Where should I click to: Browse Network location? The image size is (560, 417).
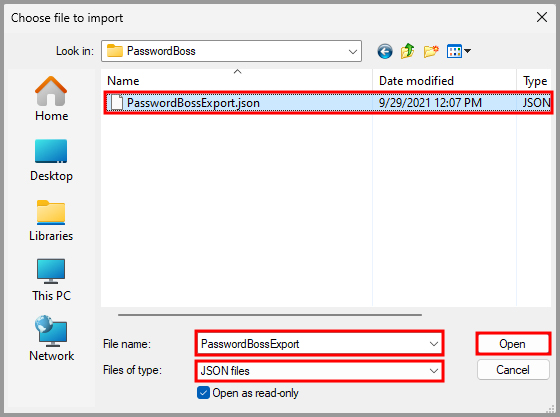point(51,338)
